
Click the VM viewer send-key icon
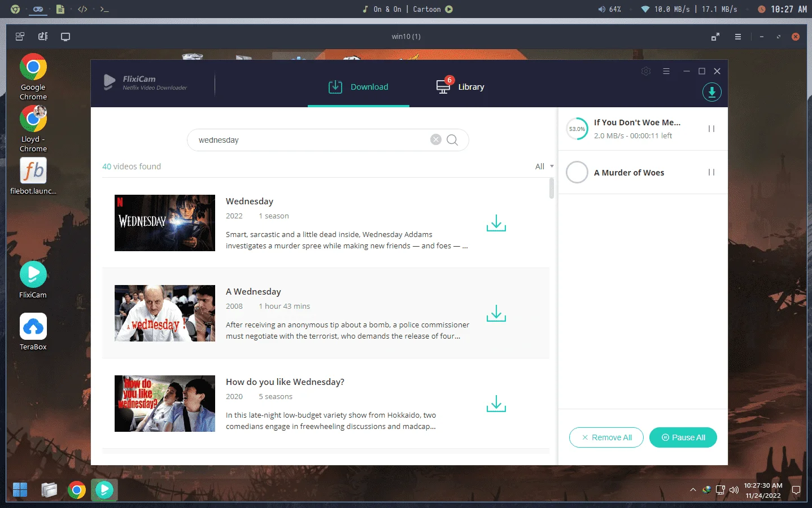(43, 37)
